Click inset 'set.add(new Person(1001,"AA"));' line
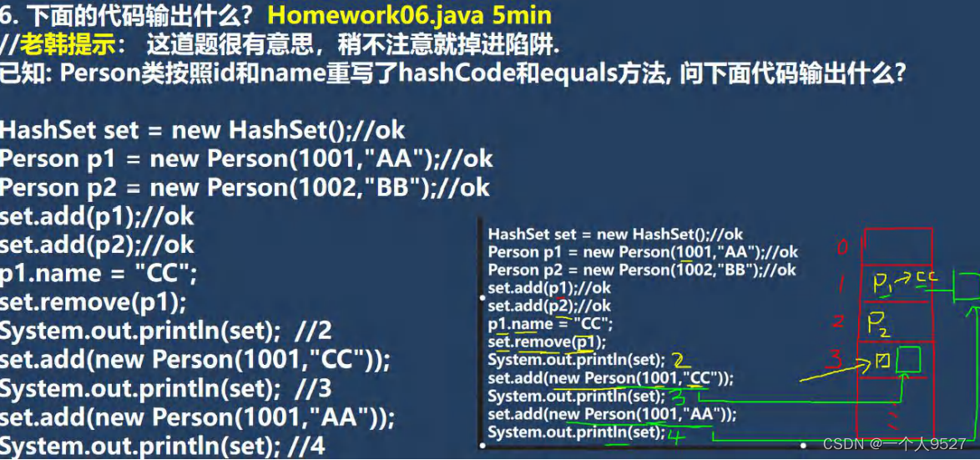980x460 pixels. (x=612, y=415)
